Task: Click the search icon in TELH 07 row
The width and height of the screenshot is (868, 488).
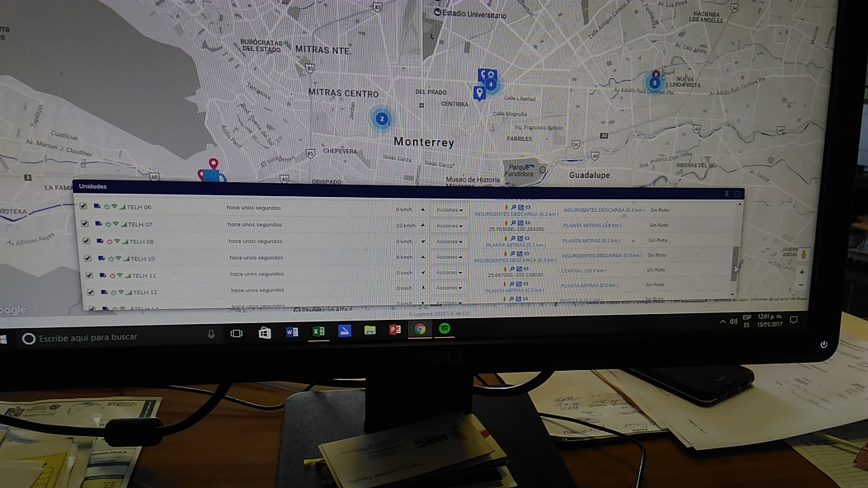Action: tap(513, 223)
